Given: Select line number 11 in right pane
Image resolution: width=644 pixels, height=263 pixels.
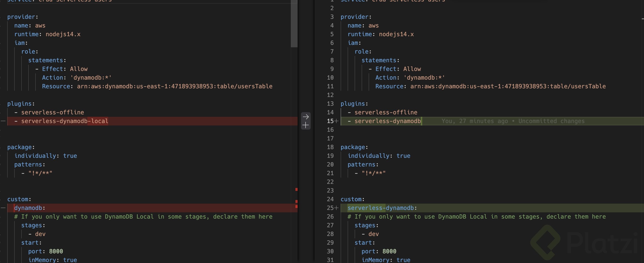Looking at the screenshot, I should coord(330,86).
